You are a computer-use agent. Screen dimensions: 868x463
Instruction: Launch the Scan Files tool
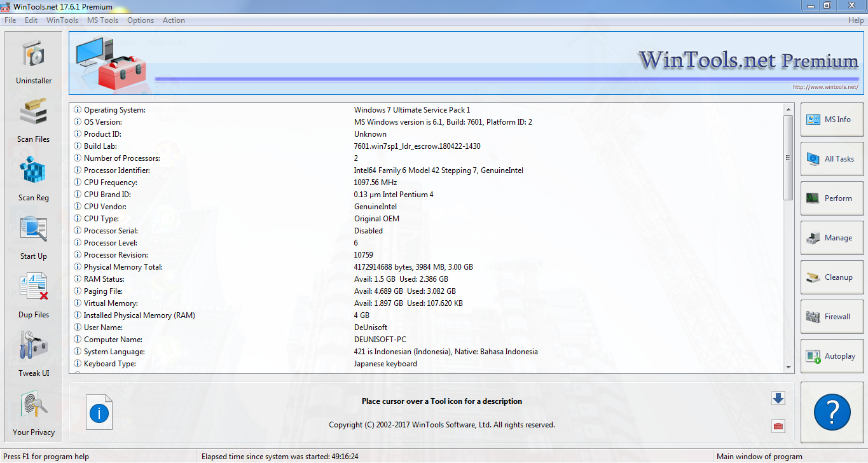pyautogui.click(x=34, y=120)
